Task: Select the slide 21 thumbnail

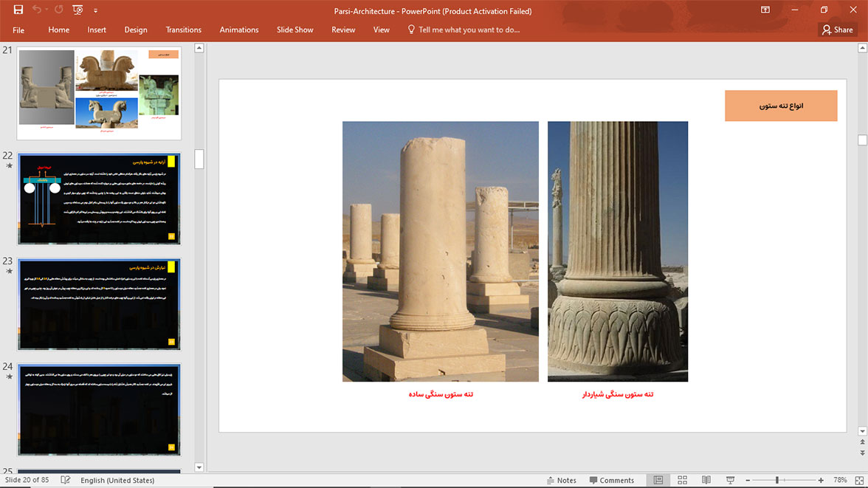Action: (x=99, y=93)
